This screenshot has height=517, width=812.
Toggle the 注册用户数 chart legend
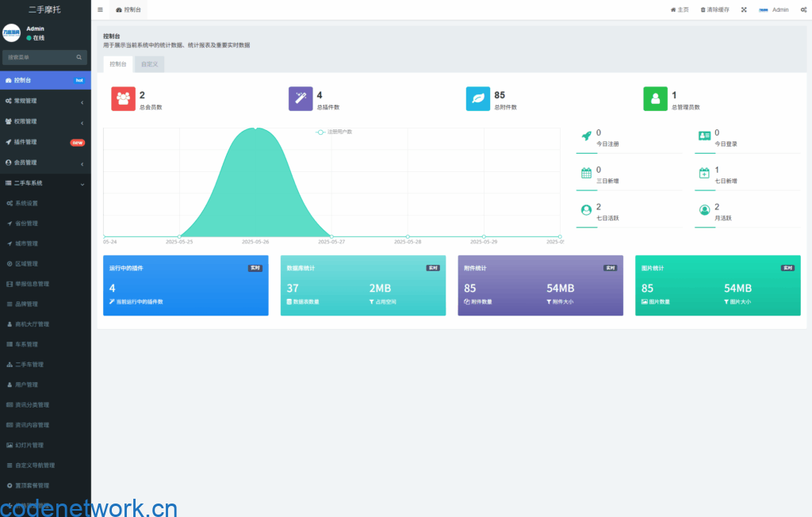pyautogui.click(x=334, y=132)
